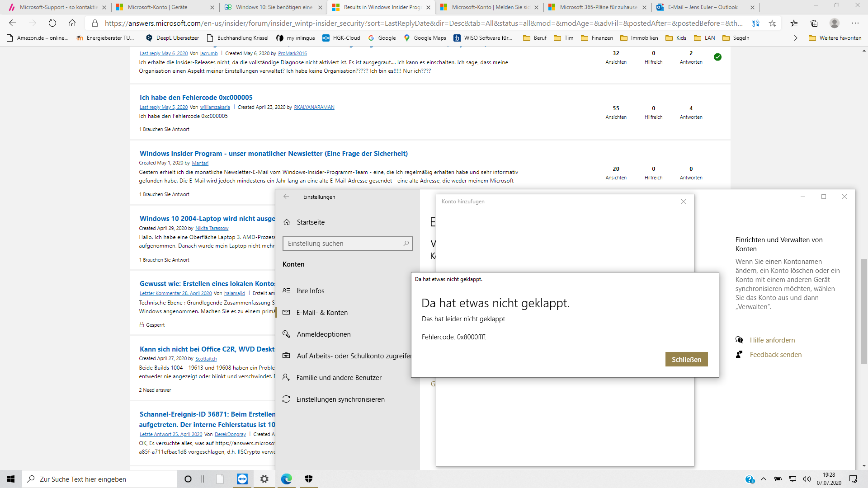Open browser settings and more menu
Screen dimensions: 868x488
point(855,23)
